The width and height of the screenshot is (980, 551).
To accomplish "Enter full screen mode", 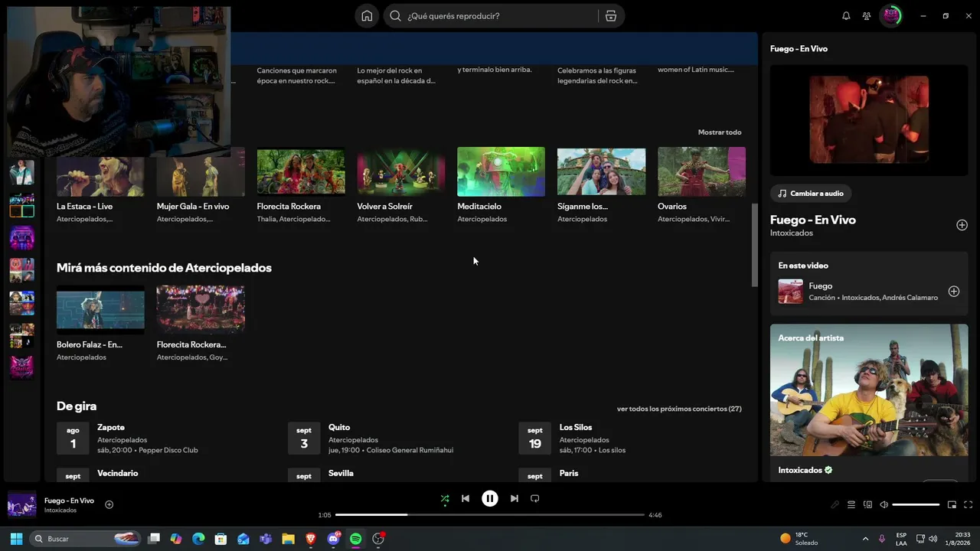I will 969,505.
